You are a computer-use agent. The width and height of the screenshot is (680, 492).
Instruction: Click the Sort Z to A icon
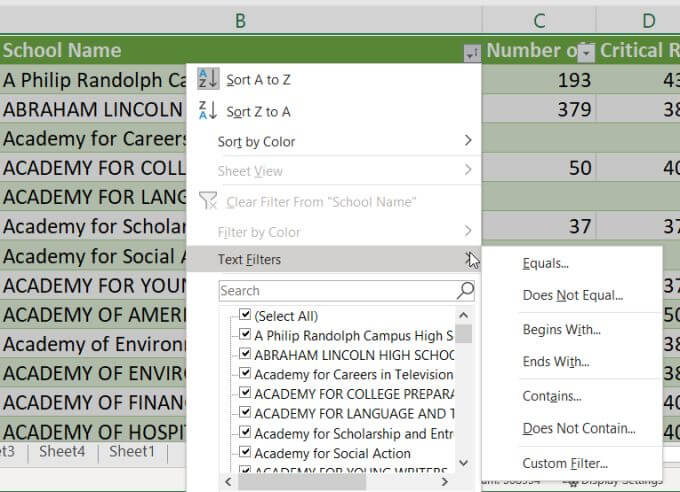coord(208,111)
